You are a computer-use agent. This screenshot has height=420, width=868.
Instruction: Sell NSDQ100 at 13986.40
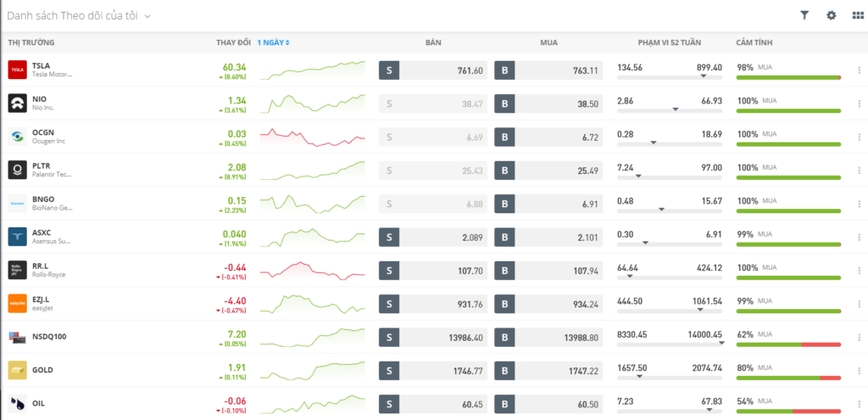pyautogui.click(x=433, y=337)
